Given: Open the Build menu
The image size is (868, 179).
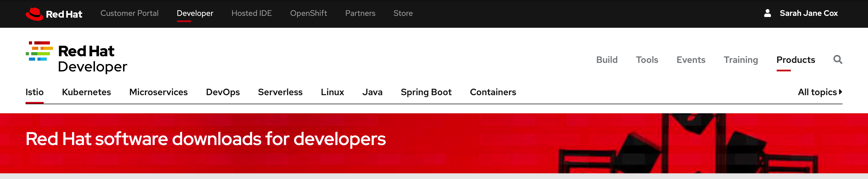Looking at the screenshot, I should coord(606,59).
